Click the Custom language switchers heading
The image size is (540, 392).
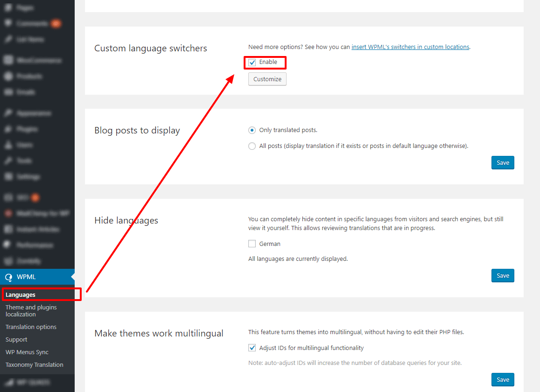pos(150,49)
